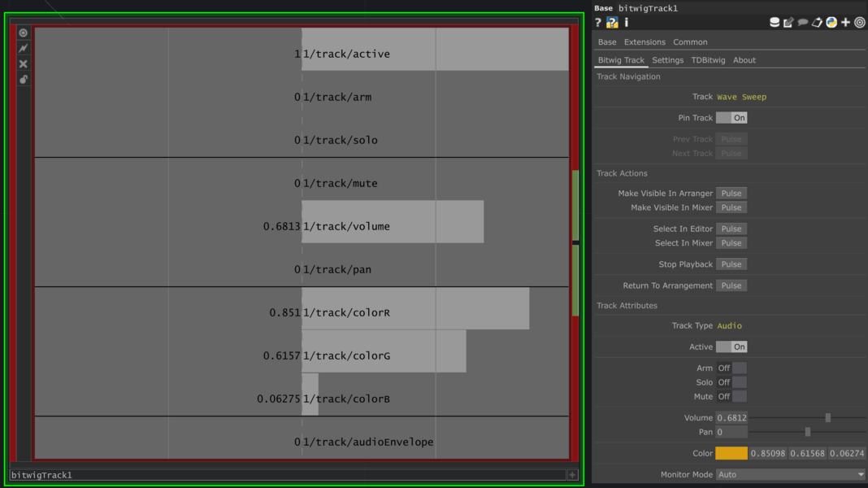The image size is (868, 488).
Task: Open the operator comment speech bubble icon
Action: click(x=803, y=23)
